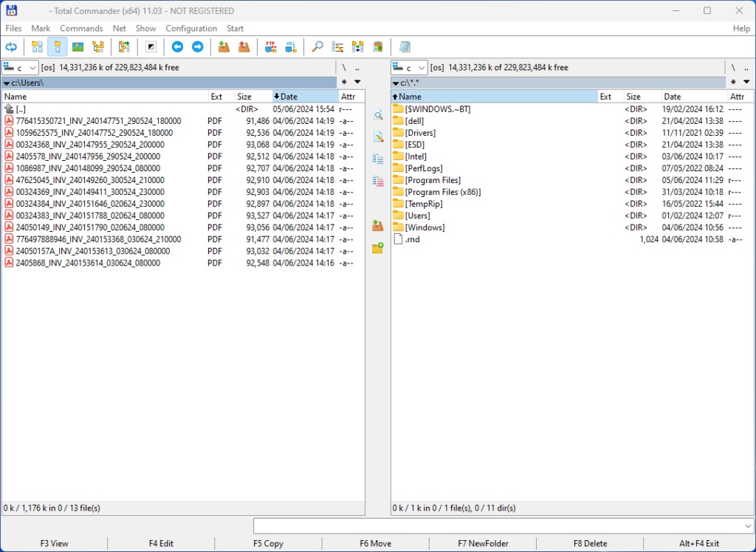Open the Mark menu
Screen dimensions: 756x552
click(x=41, y=29)
